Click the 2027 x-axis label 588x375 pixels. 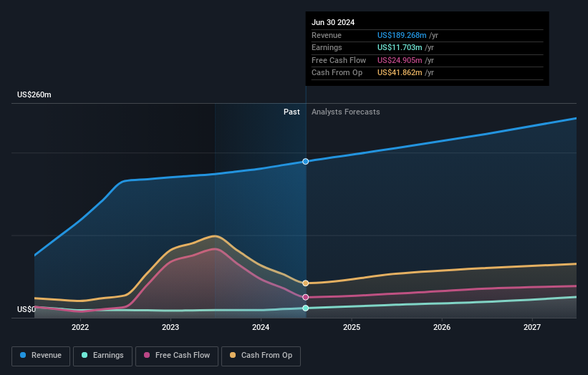(x=532, y=328)
